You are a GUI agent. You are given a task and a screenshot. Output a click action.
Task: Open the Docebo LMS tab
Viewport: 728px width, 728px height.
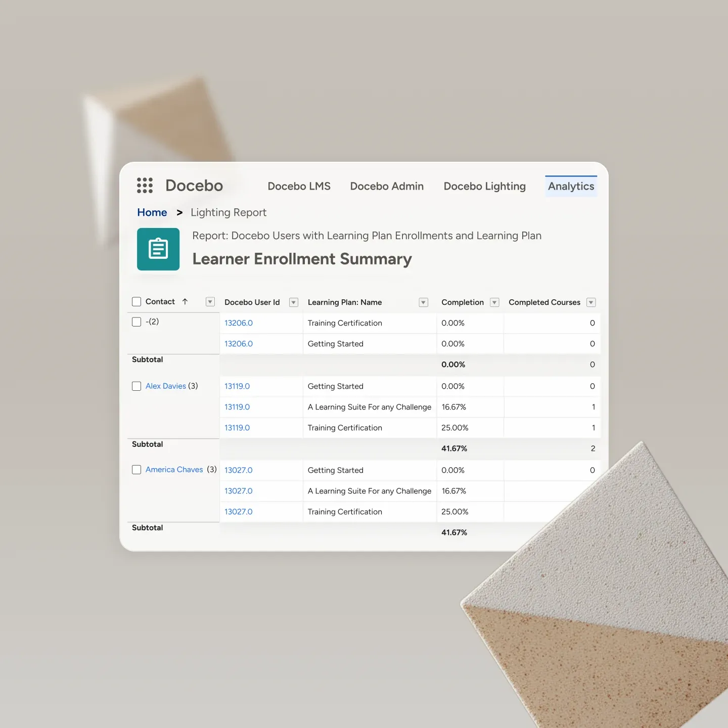click(x=299, y=187)
